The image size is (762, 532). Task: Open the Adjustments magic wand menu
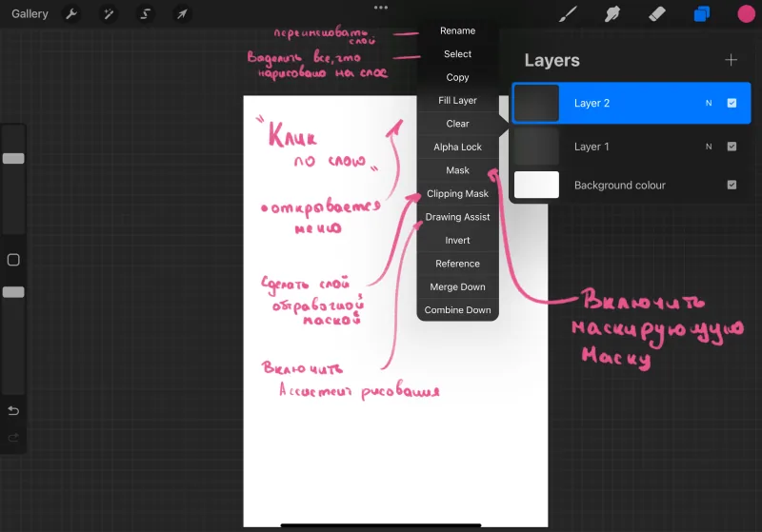pos(109,13)
